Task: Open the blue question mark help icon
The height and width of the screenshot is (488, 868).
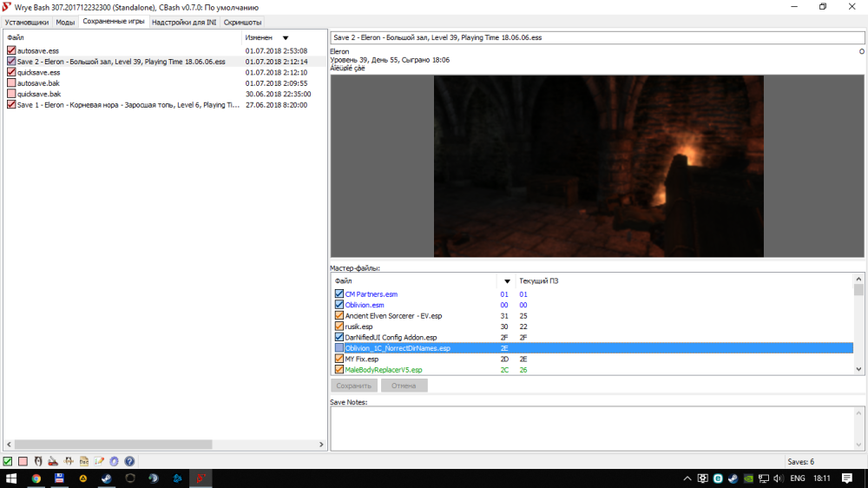Action: coord(129,461)
